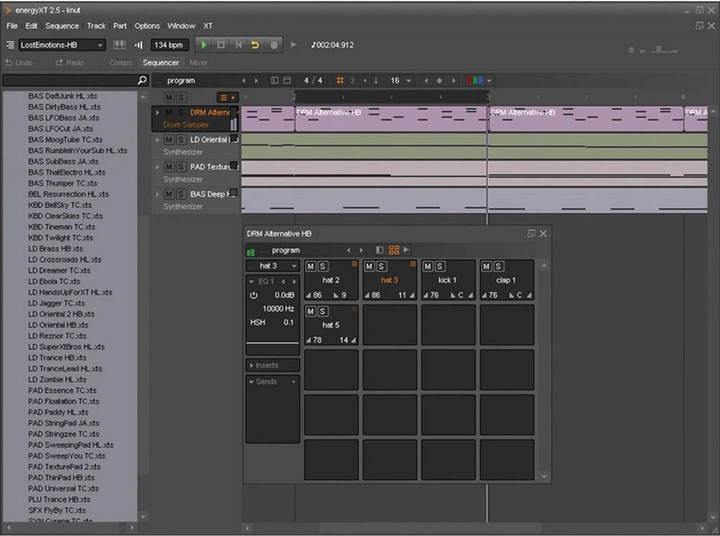Click the record button in transport
720x536 pixels.
click(274, 45)
